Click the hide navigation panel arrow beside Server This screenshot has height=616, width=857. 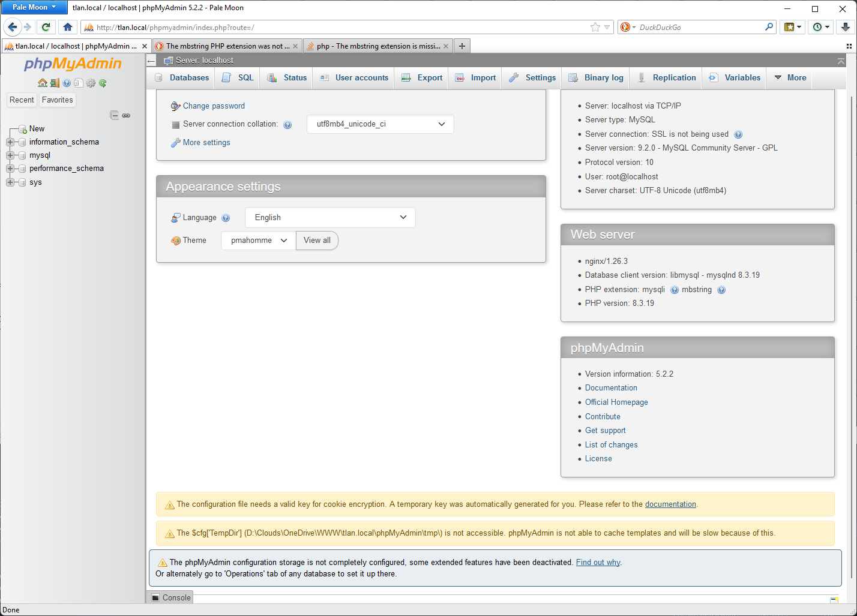[x=151, y=61]
